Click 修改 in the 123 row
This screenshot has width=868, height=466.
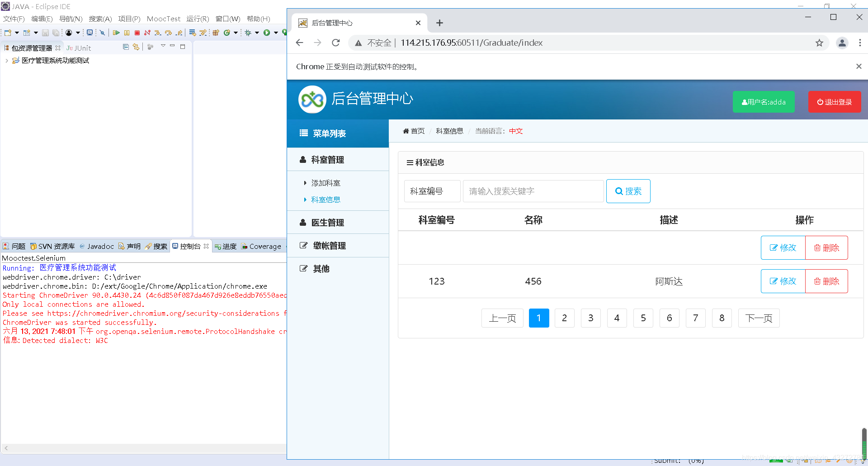coord(783,281)
